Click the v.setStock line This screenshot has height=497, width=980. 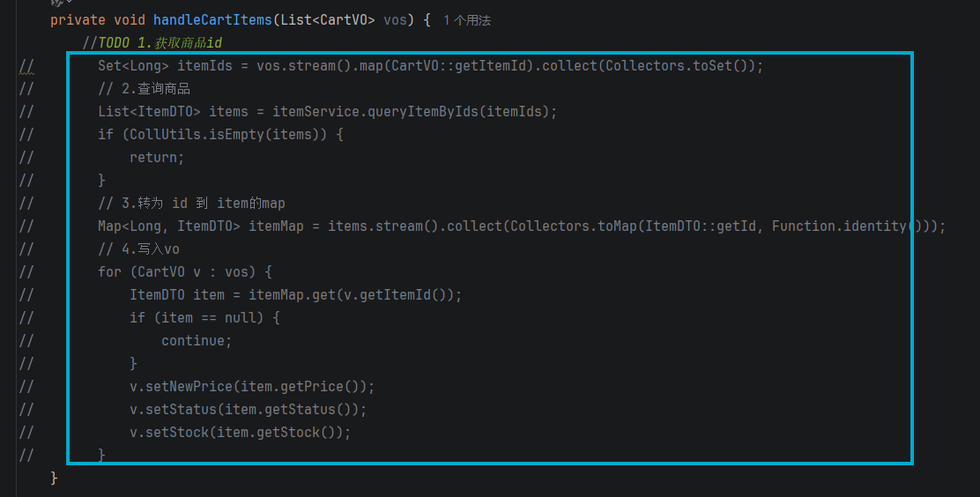point(240,433)
